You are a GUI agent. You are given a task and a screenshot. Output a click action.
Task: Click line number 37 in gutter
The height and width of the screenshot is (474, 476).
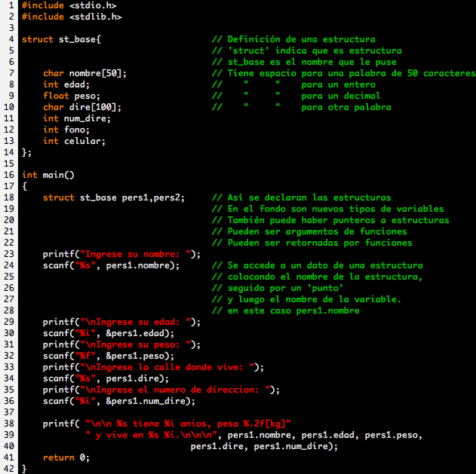click(9, 412)
